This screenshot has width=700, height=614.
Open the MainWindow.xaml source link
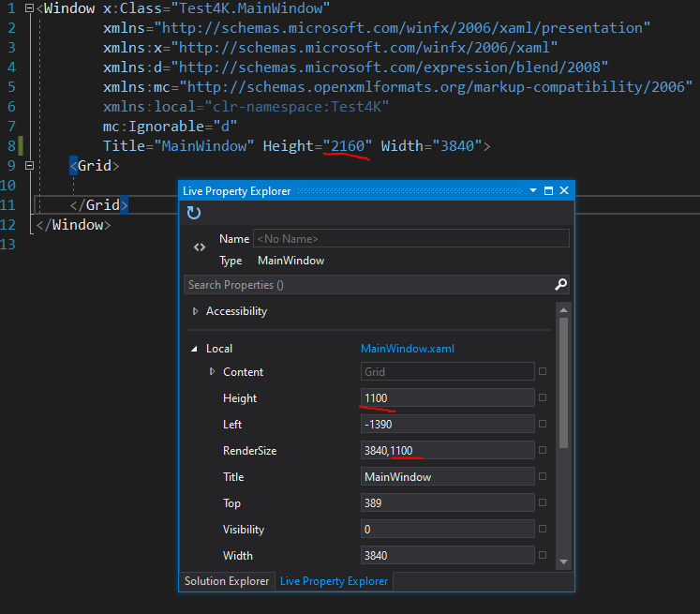pyautogui.click(x=407, y=349)
